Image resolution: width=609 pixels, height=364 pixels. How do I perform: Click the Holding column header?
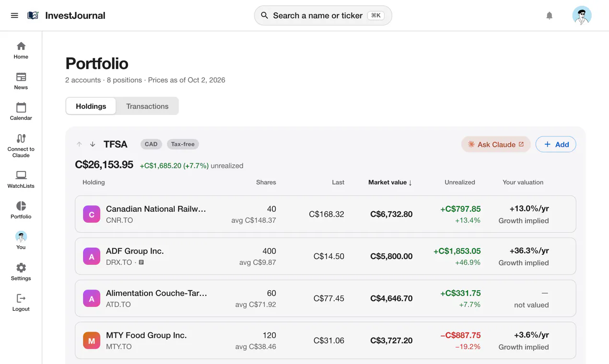click(94, 182)
